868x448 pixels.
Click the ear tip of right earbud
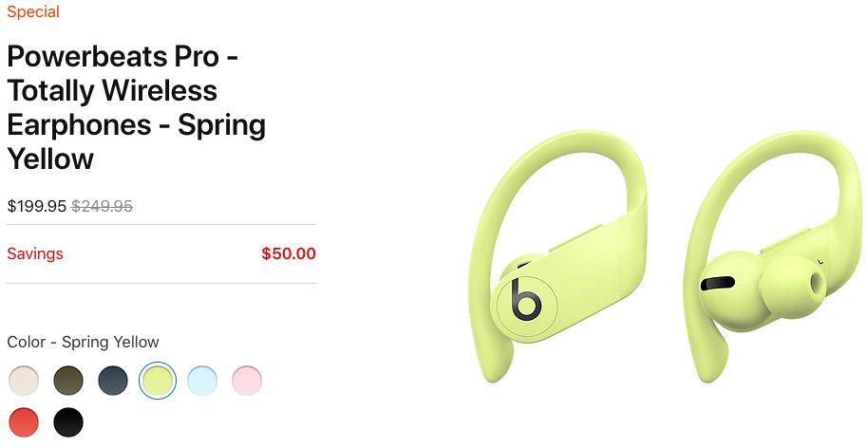(x=794, y=289)
